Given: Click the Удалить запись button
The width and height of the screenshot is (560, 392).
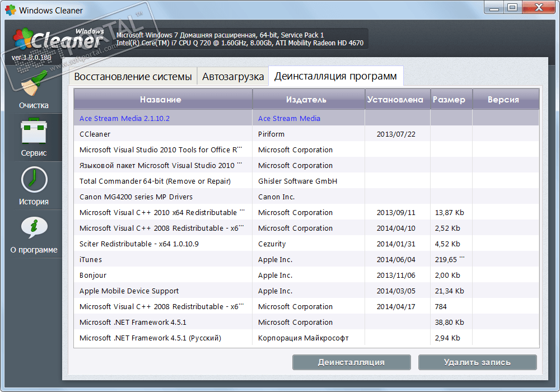Looking at the screenshot, I should tap(477, 362).
